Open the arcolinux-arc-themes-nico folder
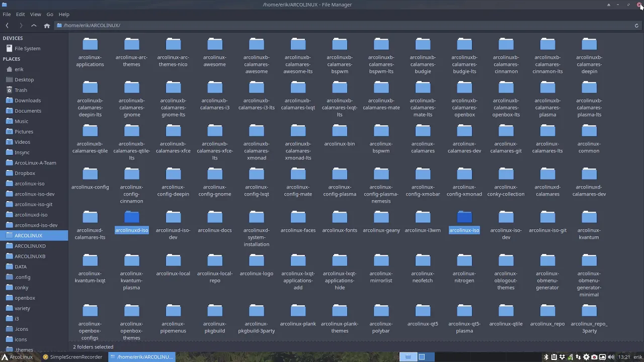Image resolution: width=644 pixels, height=362 pixels. (173, 52)
